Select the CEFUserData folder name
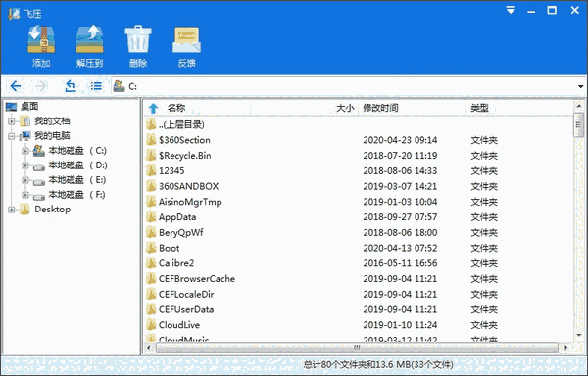588x376 pixels. coord(186,309)
